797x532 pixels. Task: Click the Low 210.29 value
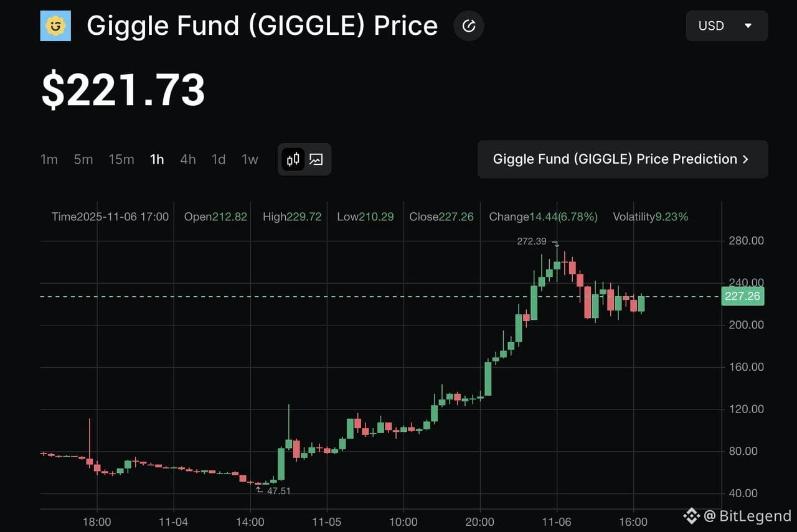(365, 217)
